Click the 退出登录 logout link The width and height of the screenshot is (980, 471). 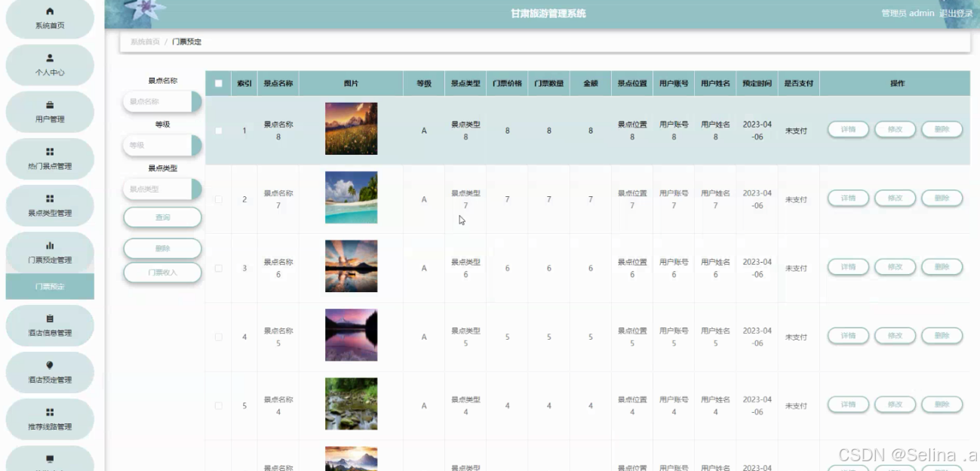click(957, 14)
